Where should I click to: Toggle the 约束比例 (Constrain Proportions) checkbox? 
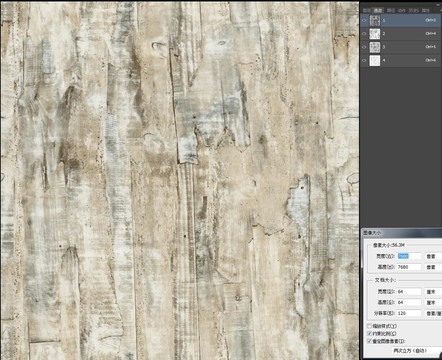(369, 333)
